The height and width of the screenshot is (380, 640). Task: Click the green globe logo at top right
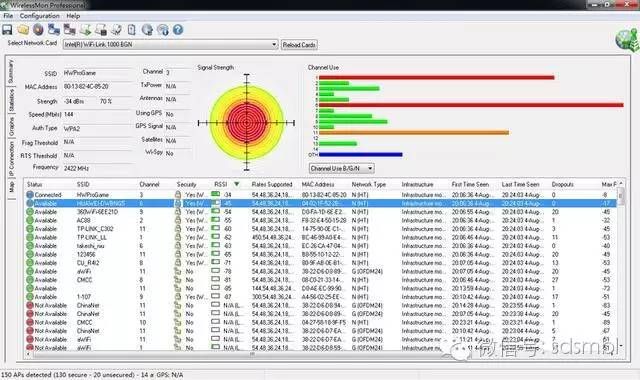pos(627,40)
